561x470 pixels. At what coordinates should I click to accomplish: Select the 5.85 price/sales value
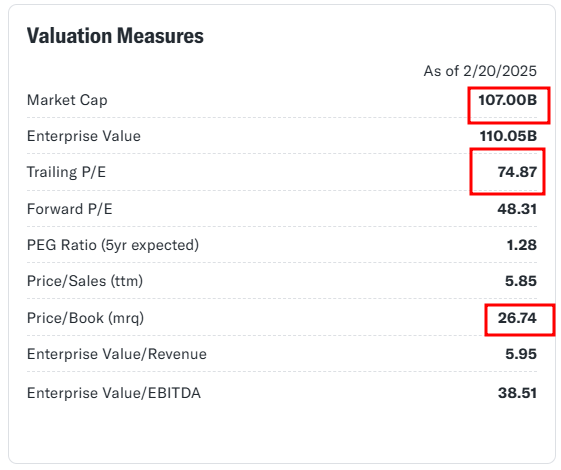pos(521,281)
